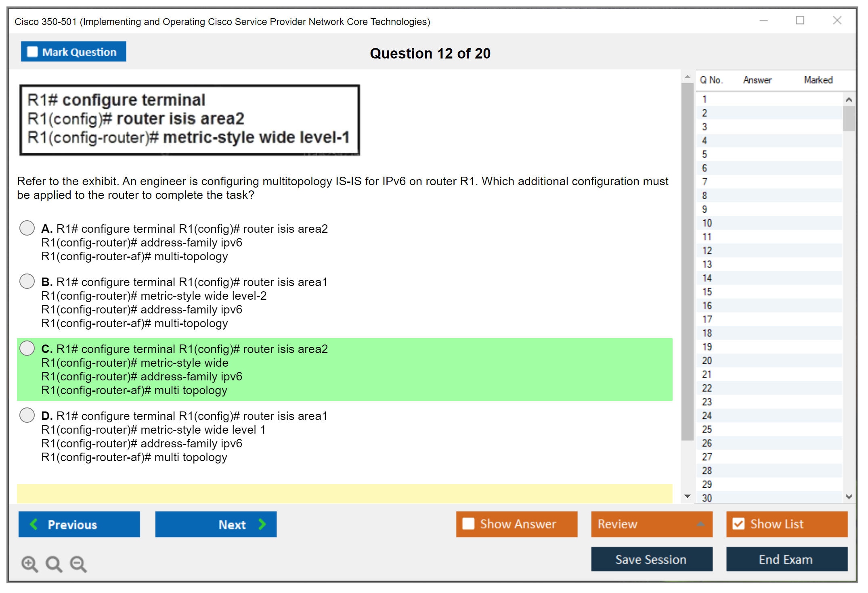
Task: Expand the Review dropdown menu
Action: pyautogui.click(x=700, y=524)
